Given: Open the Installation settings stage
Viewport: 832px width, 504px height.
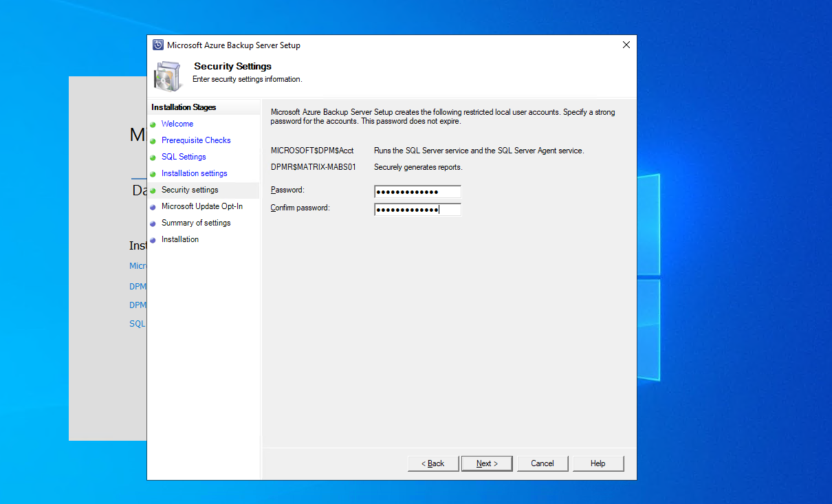Looking at the screenshot, I should pyautogui.click(x=194, y=173).
